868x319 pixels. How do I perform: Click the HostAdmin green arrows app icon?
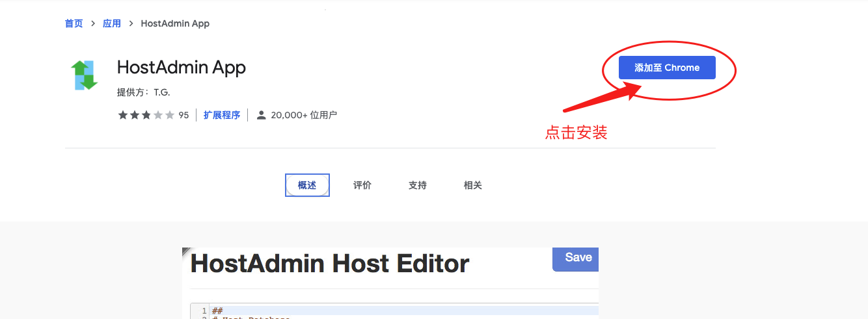click(x=85, y=75)
